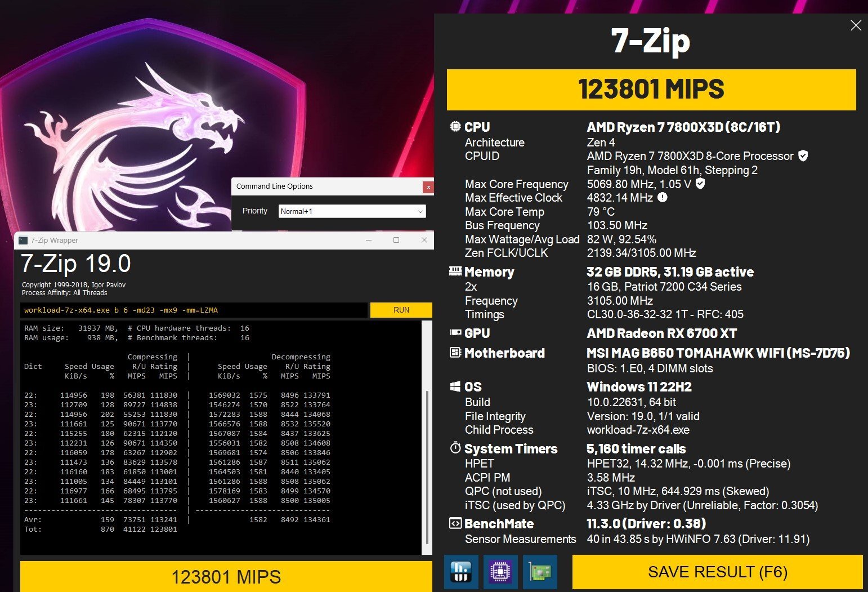Close the 7-Zip Wrapper window
868x592 pixels.
(x=424, y=240)
